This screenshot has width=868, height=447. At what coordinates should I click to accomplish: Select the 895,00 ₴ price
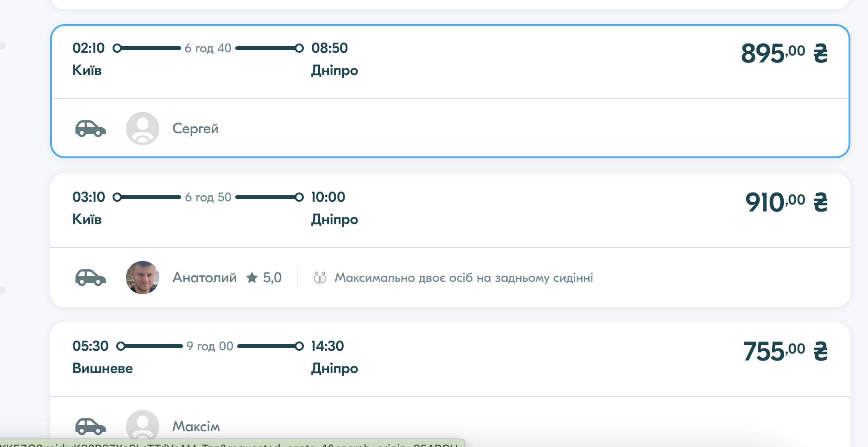click(784, 53)
